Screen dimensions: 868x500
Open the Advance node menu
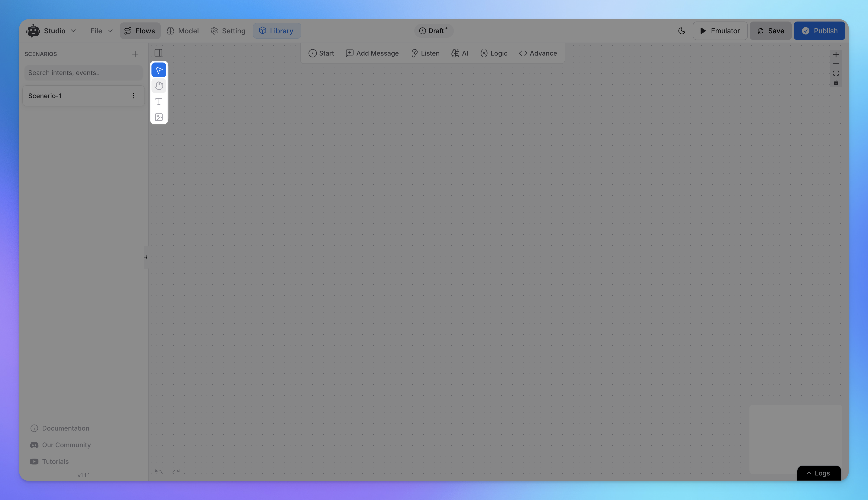click(538, 53)
